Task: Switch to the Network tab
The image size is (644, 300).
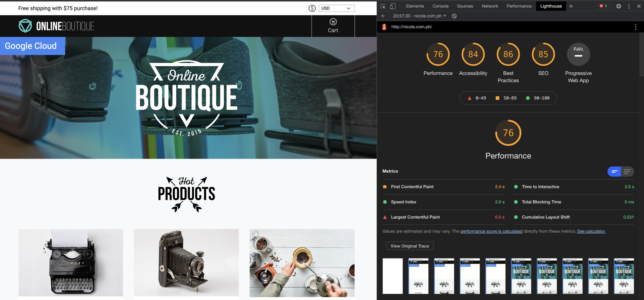Action: 490,6
